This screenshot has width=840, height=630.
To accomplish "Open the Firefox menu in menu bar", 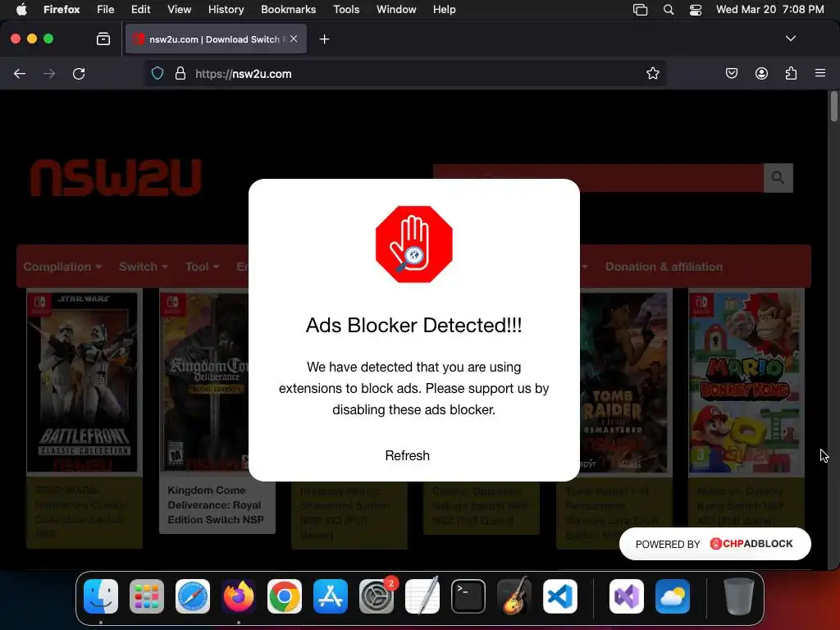I will tap(62, 9).
